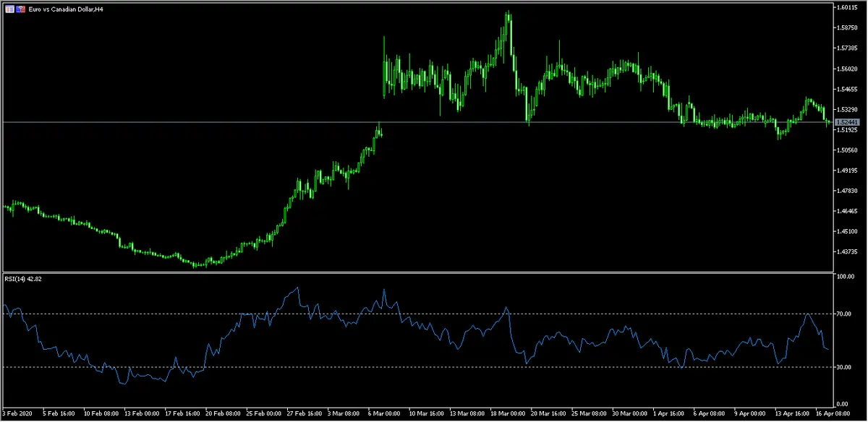Screen dimensions: 868x422
Task: Click the '6 Mar 00:00' time axis label
Action: click(383, 414)
